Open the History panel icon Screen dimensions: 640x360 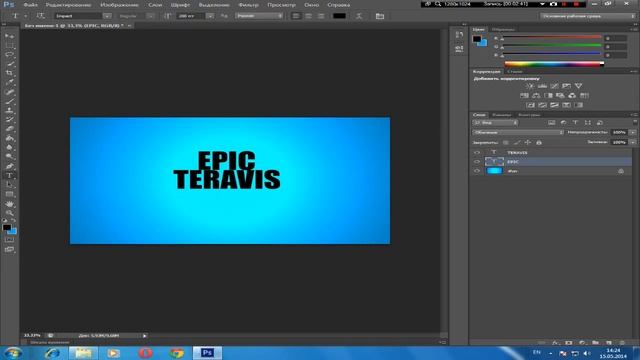459,35
